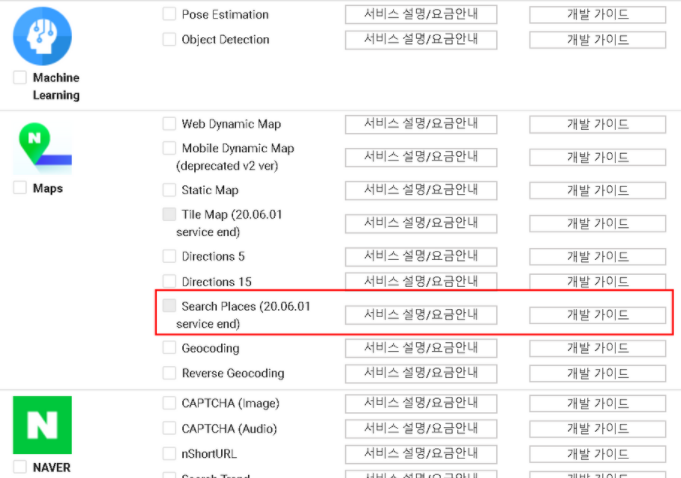The width and height of the screenshot is (681, 478).
Task: Click the disabled Search Places checkbox
Action: pos(169,306)
